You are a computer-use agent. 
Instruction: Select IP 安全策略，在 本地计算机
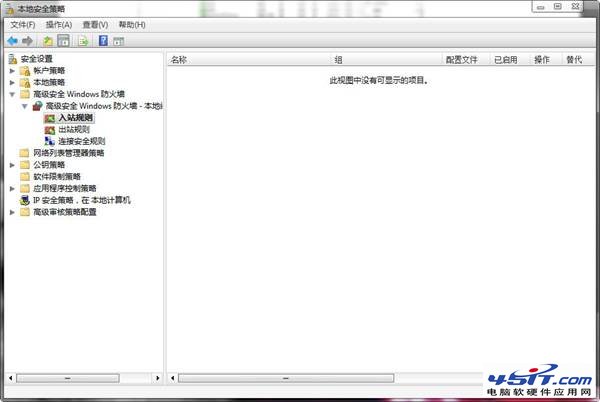tap(82, 200)
